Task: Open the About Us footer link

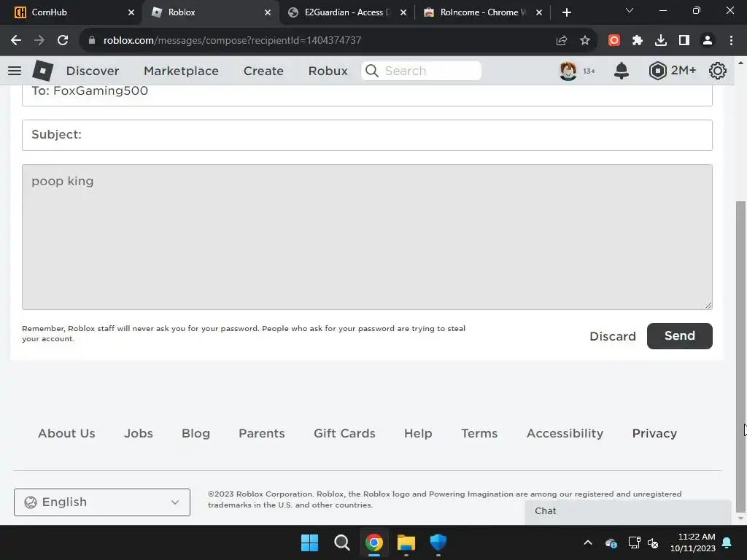Action: click(66, 433)
